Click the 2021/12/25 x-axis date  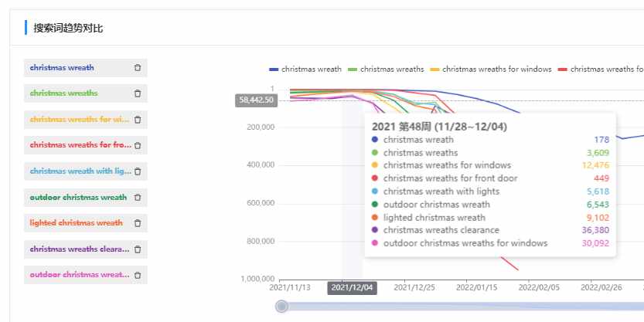pyautogui.click(x=414, y=287)
